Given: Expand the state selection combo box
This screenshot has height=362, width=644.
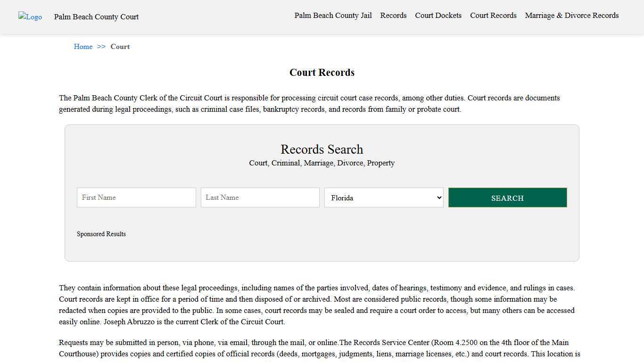Looking at the screenshot, I should point(383,197).
